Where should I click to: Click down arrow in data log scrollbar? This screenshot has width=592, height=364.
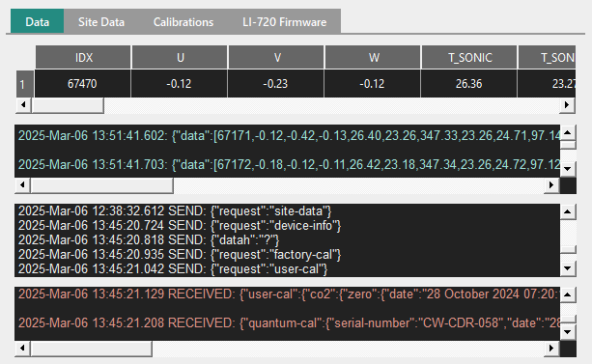tap(568, 169)
